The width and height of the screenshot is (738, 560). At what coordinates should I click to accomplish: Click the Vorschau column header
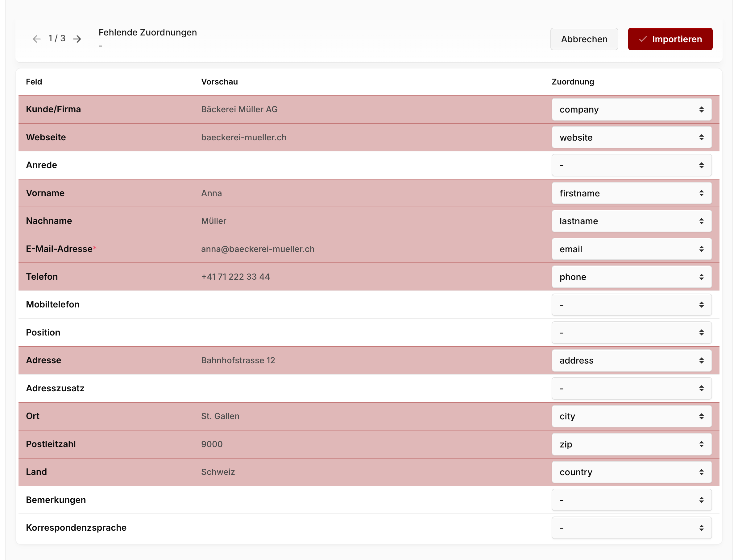(219, 82)
